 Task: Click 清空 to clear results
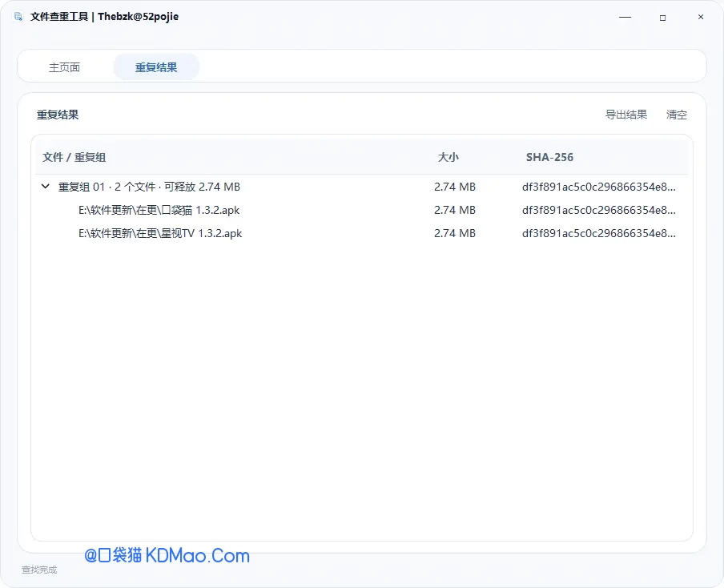point(677,115)
